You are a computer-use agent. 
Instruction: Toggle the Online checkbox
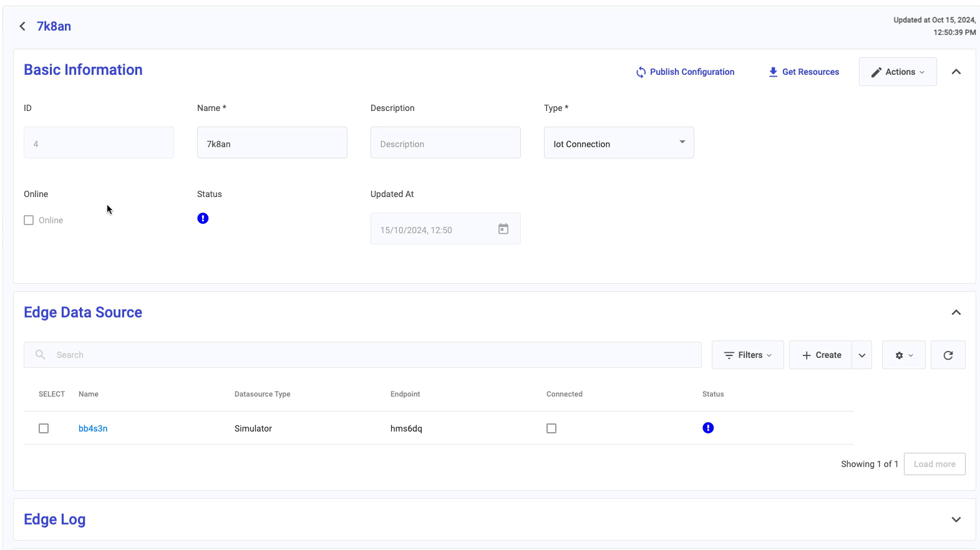[x=29, y=220]
